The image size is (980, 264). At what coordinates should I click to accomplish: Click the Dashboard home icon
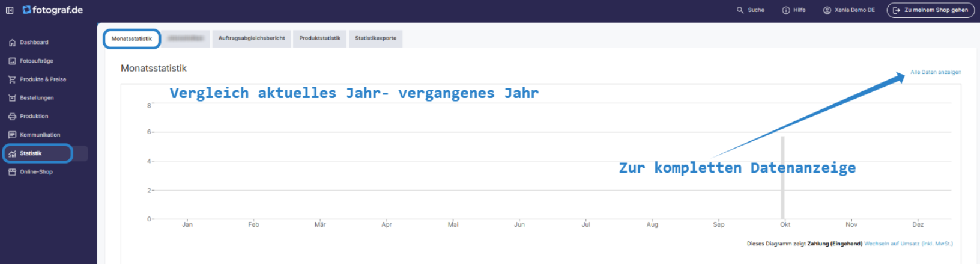pyautogui.click(x=12, y=43)
